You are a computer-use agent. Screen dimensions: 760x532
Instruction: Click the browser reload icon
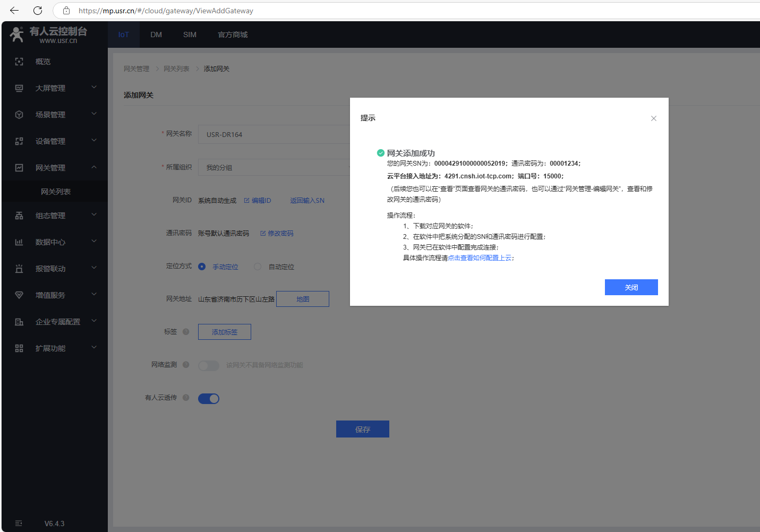click(38, 11)
